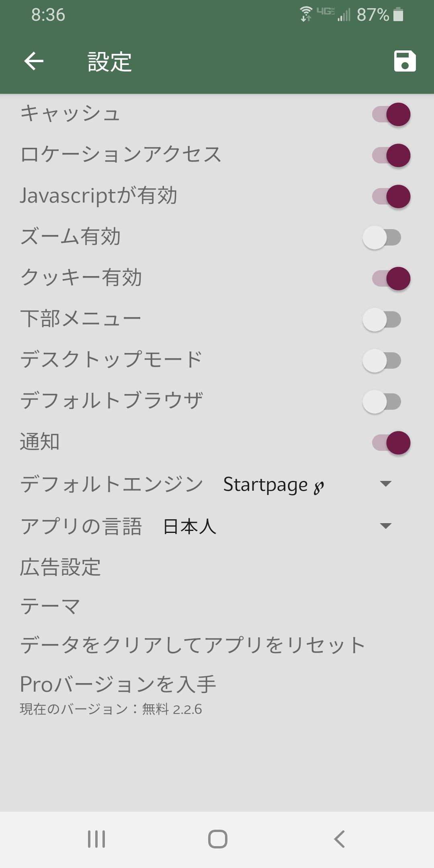Tap the back arrow in the header
The width and height of the screenshot is (434, 868).
click(34, 61)
